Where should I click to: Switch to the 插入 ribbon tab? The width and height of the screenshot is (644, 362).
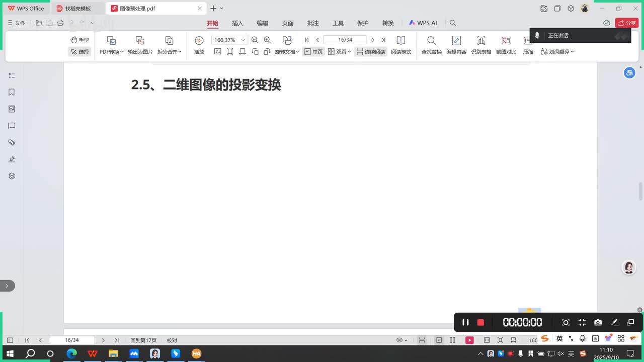(237, 23)
